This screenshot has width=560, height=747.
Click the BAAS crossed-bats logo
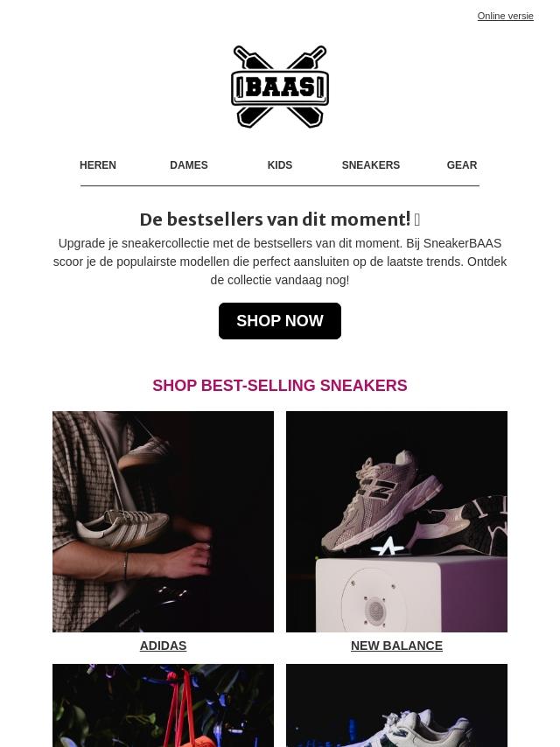coord(280,87)
